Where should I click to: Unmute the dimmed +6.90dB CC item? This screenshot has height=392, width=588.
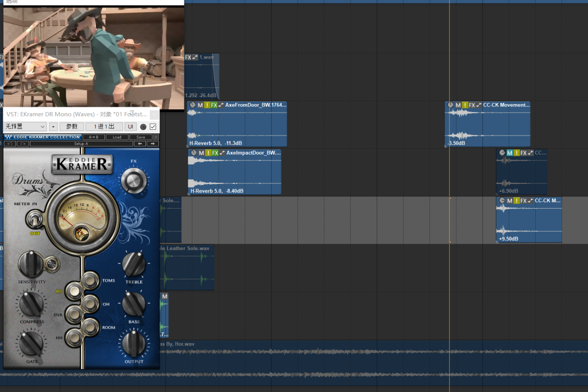[510, 153]
